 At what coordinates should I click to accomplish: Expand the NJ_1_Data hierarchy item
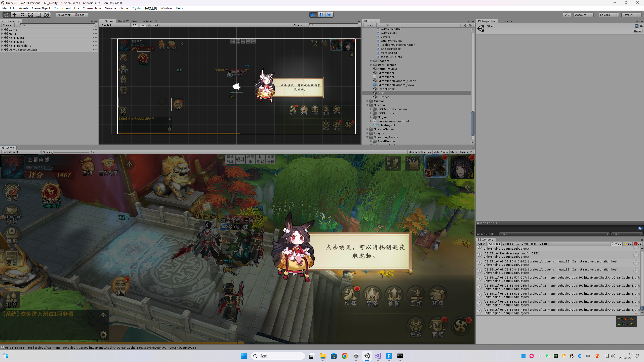pos(2,38)
